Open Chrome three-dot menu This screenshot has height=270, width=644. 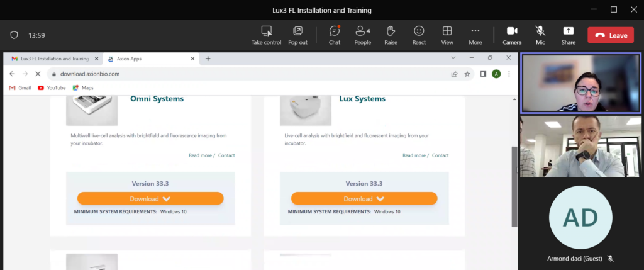click(x=509, y=74)
